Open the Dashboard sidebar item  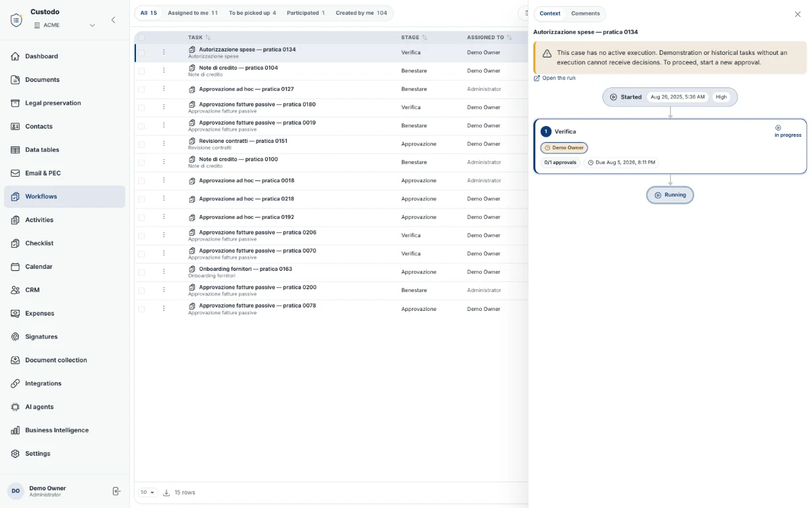[x=64, y=56]
